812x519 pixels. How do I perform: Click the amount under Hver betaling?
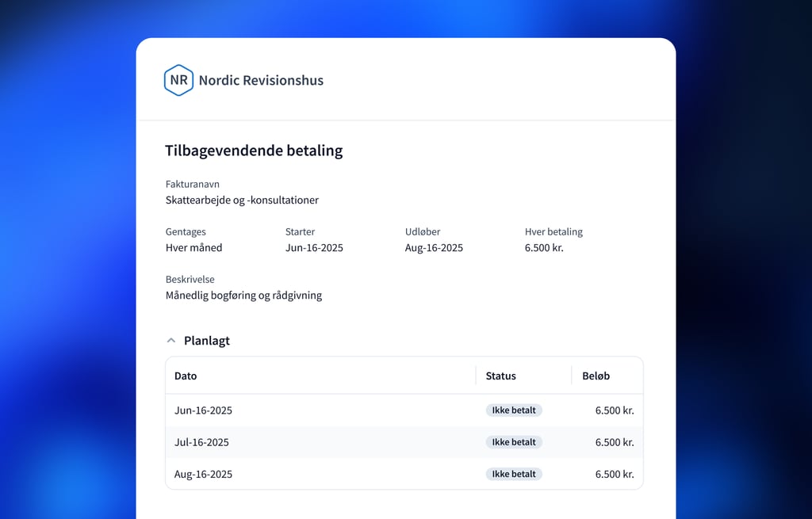pos(544,248)
